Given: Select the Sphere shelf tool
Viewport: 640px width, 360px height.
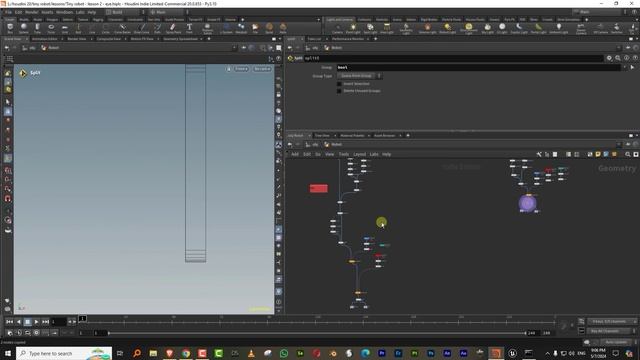Looking at the screenshot, I should click(x=24, y=28).
